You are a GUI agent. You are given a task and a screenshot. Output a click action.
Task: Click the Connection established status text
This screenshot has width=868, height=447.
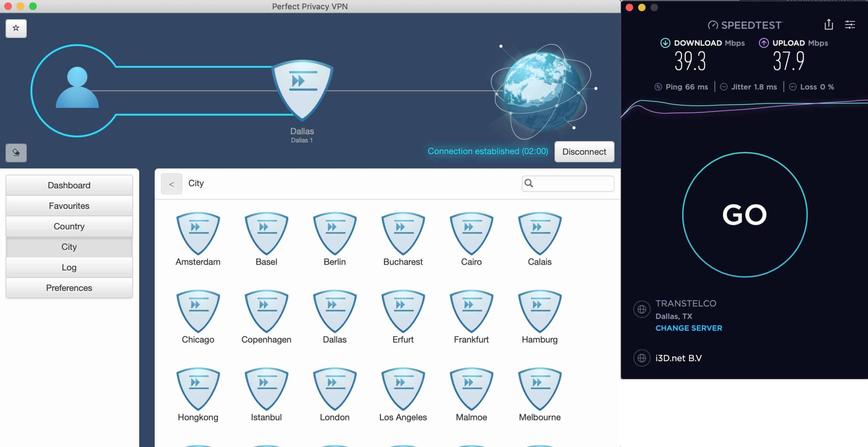click(x=488, y=151)
